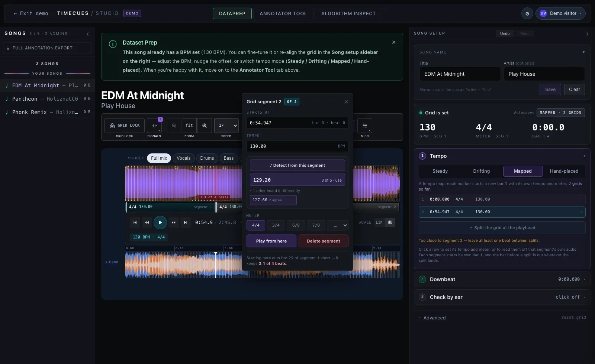The width and height of the screenshot is (595, 364).
Task: Click Detect from this segment
Action: (297, 165)
